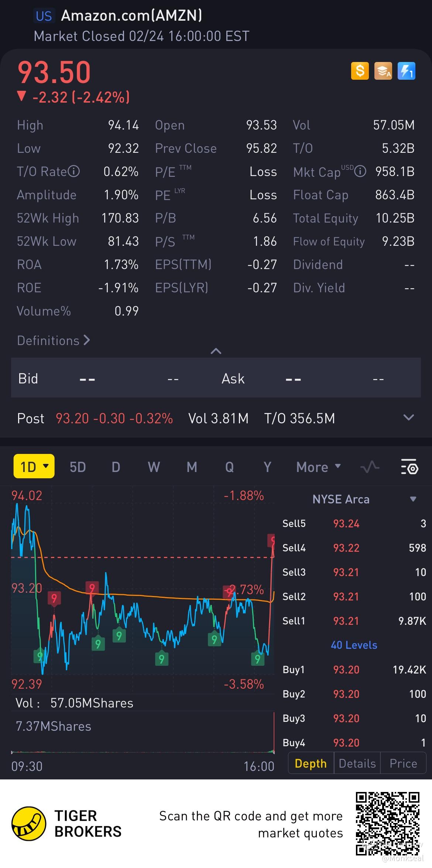Tap the orange stacked layers badge icon
This screenshot has height=868, width=432.
(383, 71)
